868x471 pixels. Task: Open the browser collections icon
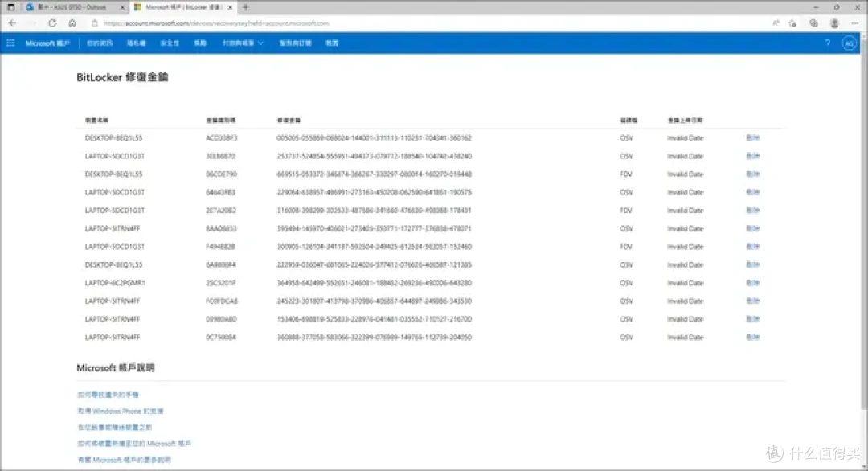click(x=813, y=23)
